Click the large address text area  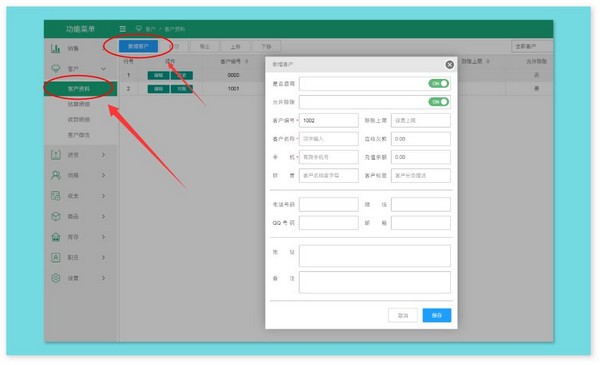(x=375, y=256)
